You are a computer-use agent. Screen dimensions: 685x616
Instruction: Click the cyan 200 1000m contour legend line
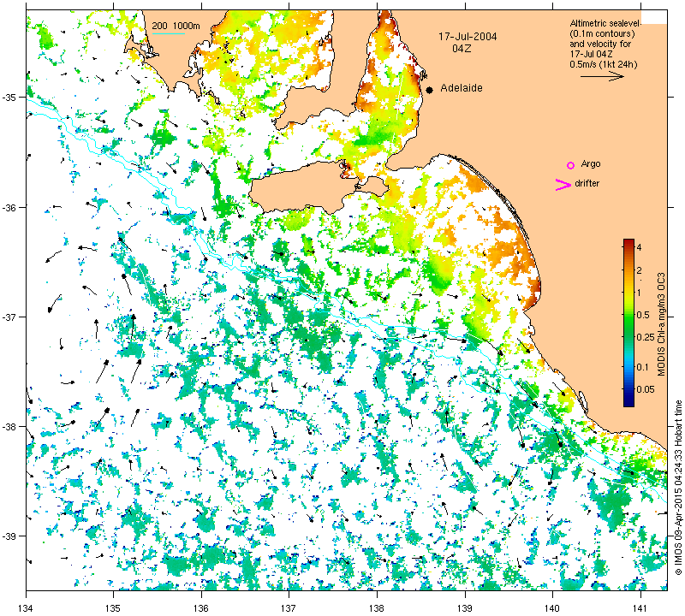[x=168, y=34]
